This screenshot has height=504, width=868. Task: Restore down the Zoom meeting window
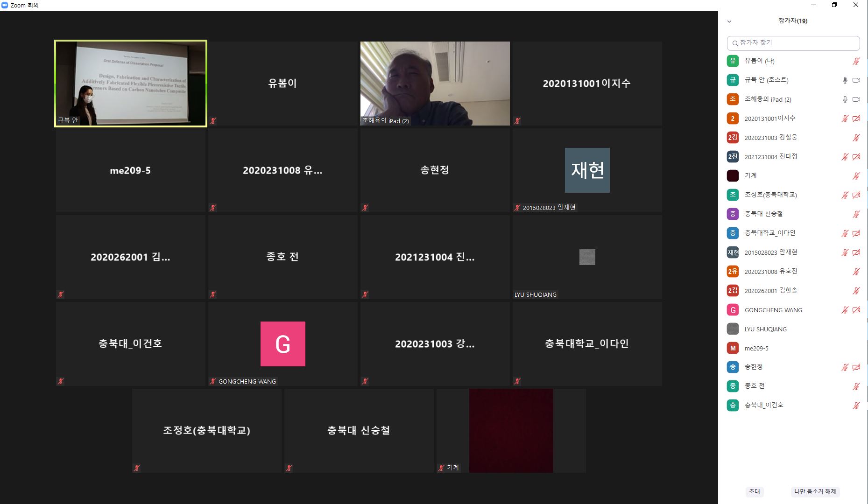[834, 5]
